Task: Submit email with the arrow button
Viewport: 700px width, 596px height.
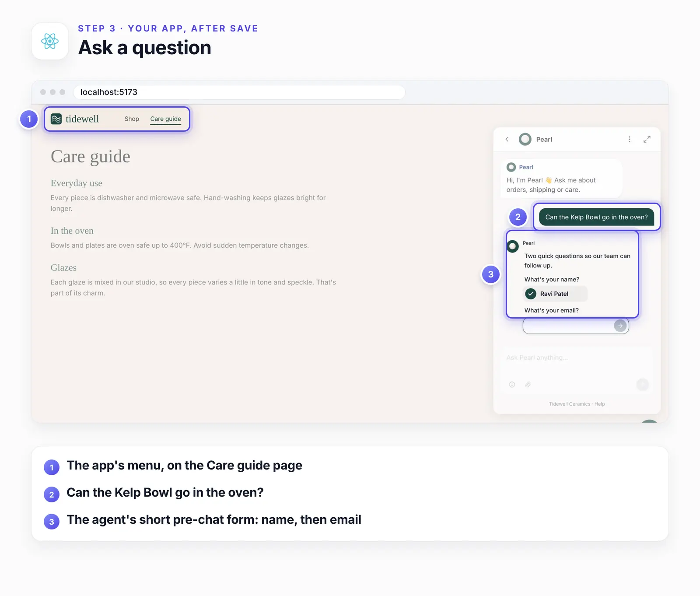Action: tap(620, 326)
